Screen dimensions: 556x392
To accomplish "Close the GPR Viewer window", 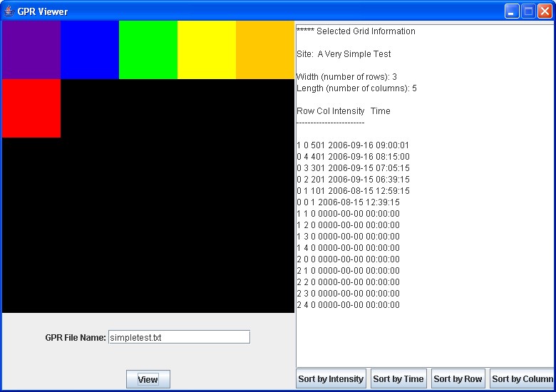I will (545, 11).
